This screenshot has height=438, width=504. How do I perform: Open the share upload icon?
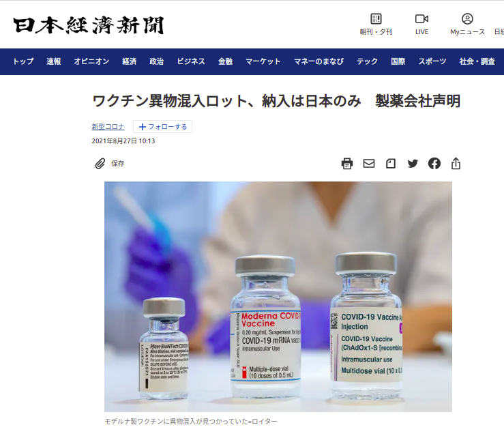pyautogui.click(x=456, y=163)
